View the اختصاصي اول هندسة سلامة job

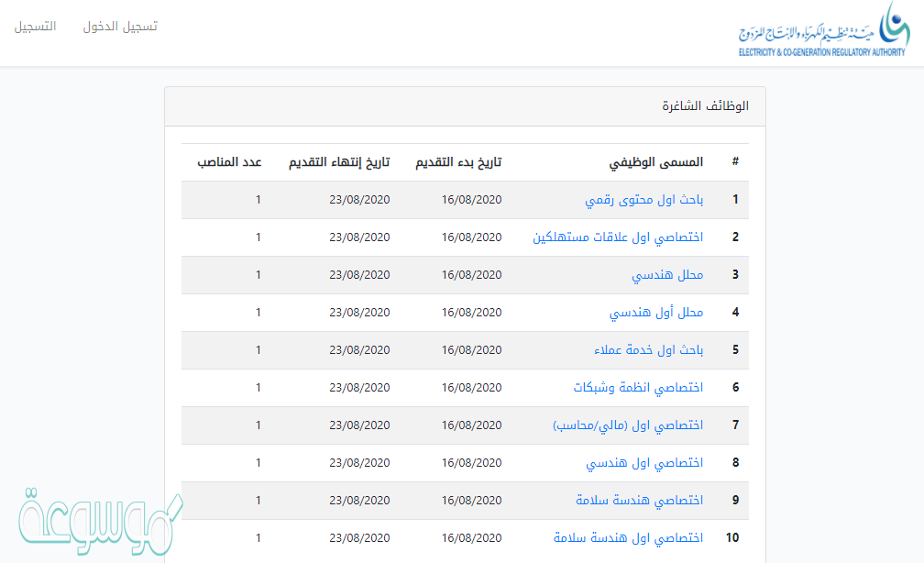[x=628, y=537]
